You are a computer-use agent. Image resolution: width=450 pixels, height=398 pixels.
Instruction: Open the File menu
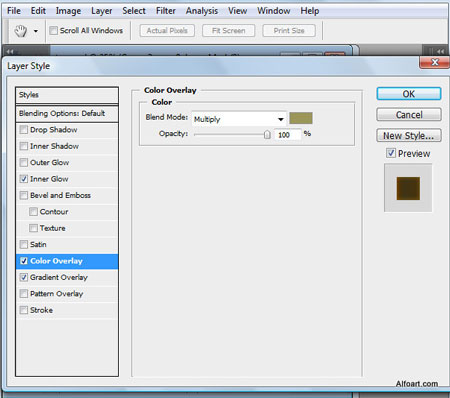coord(14,11)
